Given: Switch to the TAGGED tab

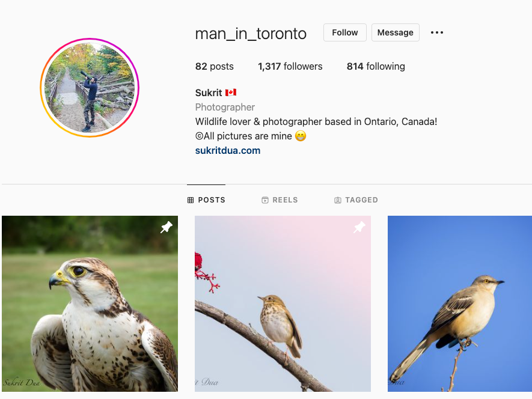Looking at the screenshot, I should coord(356,200).
